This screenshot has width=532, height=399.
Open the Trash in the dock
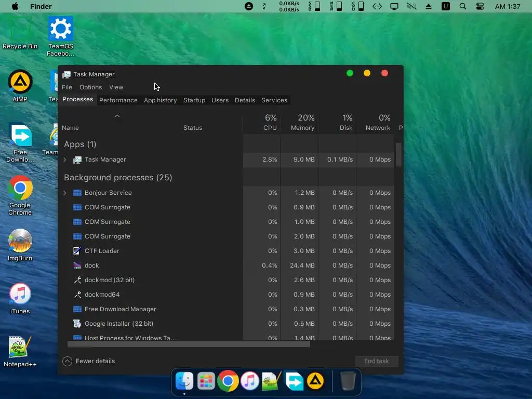click(348, 381)
